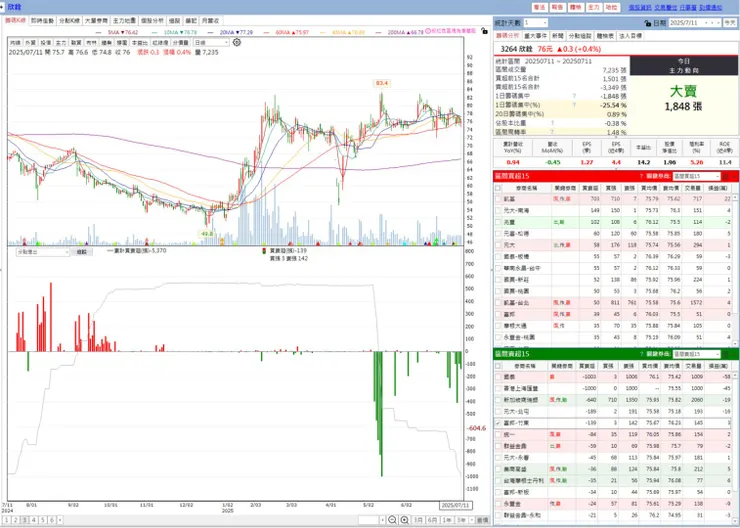This screenshot has width=740, height=528.
Task: Open the 法人目標 tab
Action: 630,36
